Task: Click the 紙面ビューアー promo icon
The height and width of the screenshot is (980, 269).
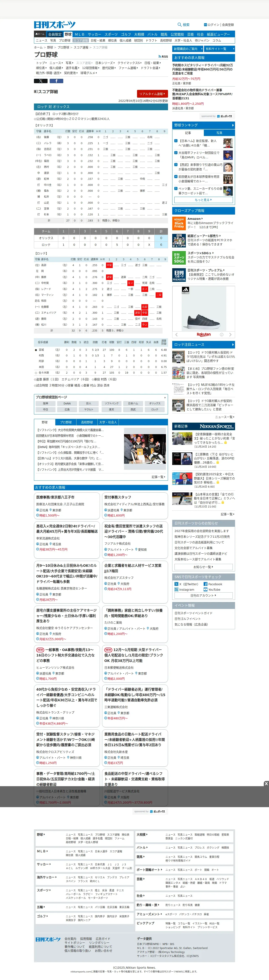Action: (179, 240)
